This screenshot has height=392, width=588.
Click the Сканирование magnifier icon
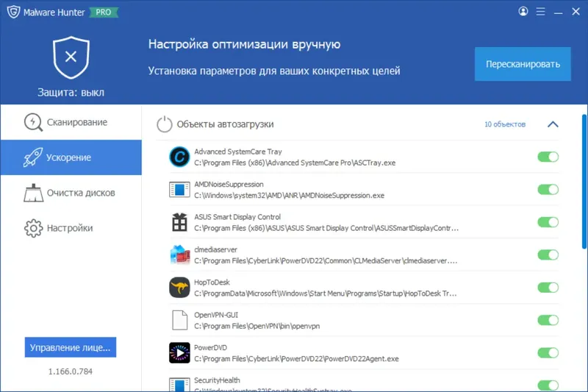point(33,122)
